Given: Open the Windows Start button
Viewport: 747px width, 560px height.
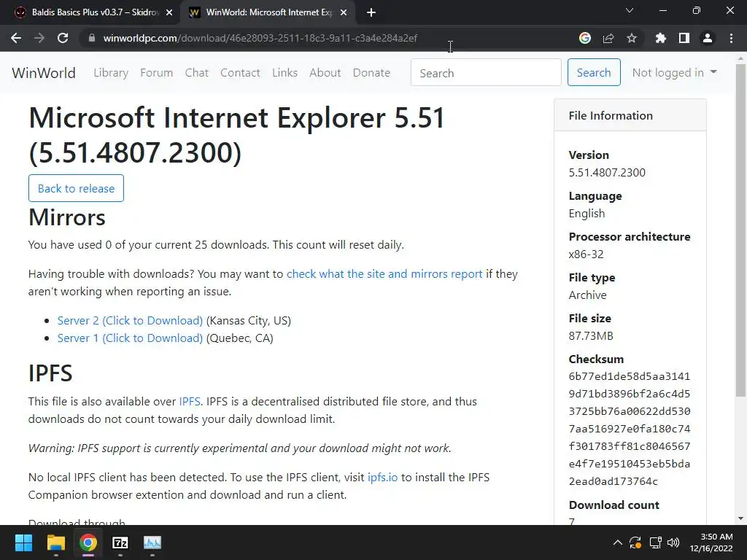Looking at the screenshot, I should (23, 542).
